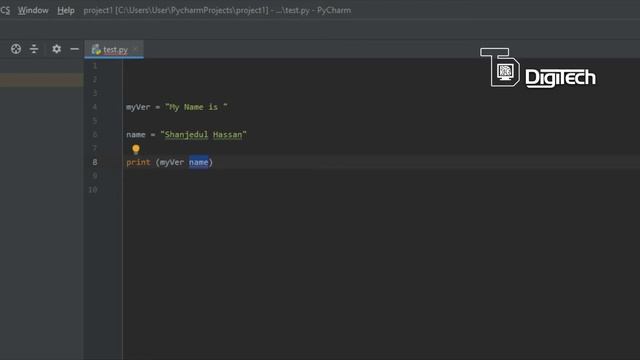Screen dimensions: 640x360
Task: Click the name variable on line 6
Action: click(x=136, y=134)
